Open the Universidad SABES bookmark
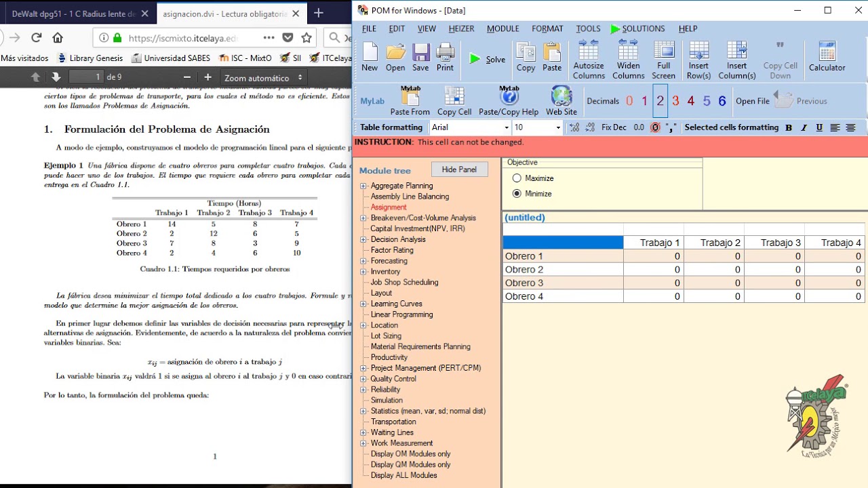Image resolution: width=868 pixels, height=488 pixels. pyautogui.click(x=171, y=58)
